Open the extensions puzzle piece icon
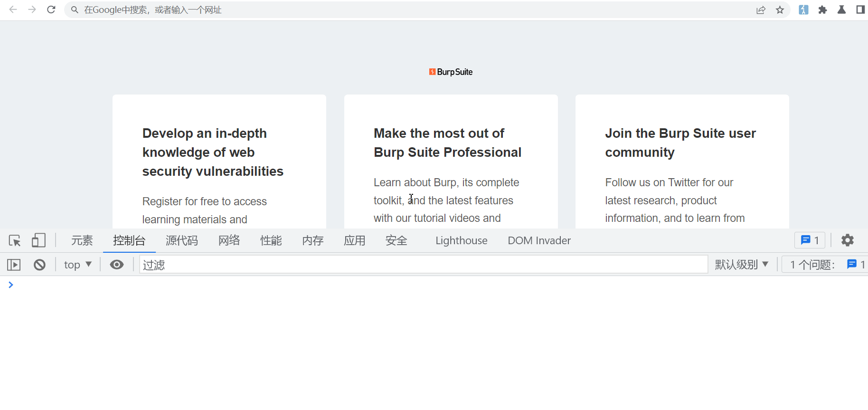The image size is (868, 410). 822,10
